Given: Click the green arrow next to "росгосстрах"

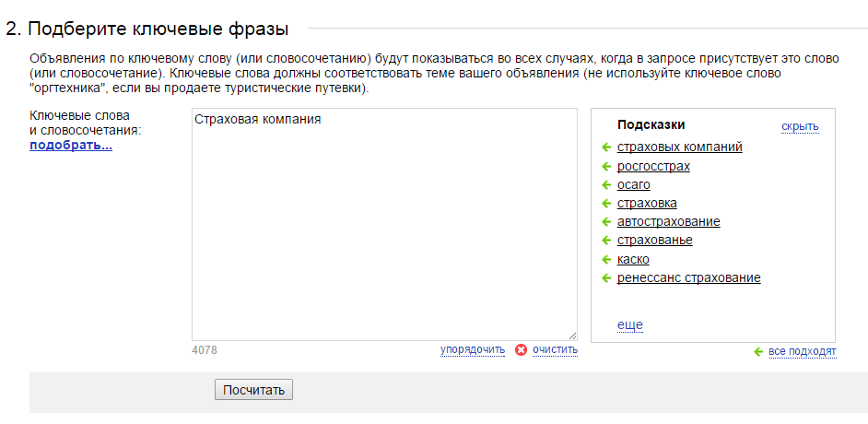Looking at the screenshot, I should coord(606,166).
